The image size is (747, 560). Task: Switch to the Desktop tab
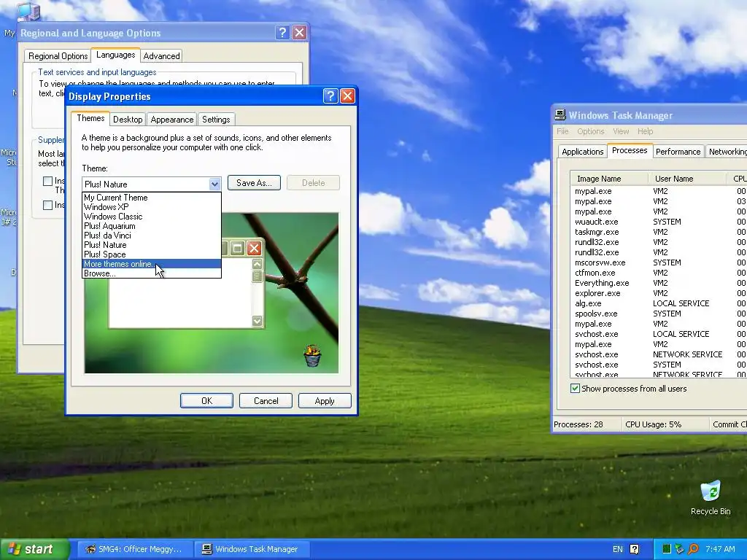pos(128,120)
